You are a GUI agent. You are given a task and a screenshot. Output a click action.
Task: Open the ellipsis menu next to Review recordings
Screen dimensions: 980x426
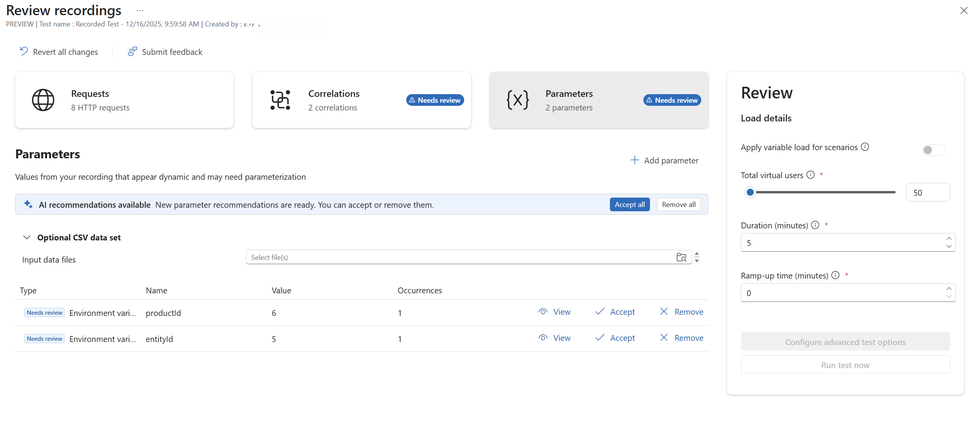pos(140,11)
